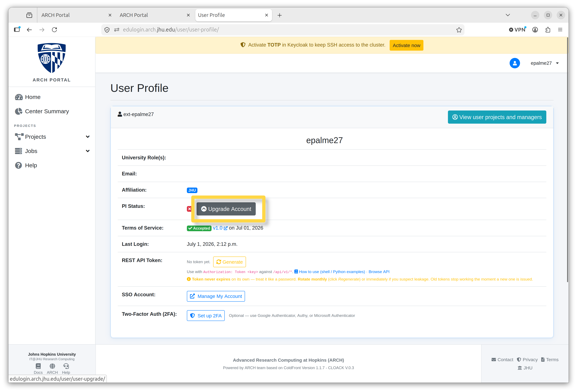Bookmark this page with the star icon

(459, 30)
